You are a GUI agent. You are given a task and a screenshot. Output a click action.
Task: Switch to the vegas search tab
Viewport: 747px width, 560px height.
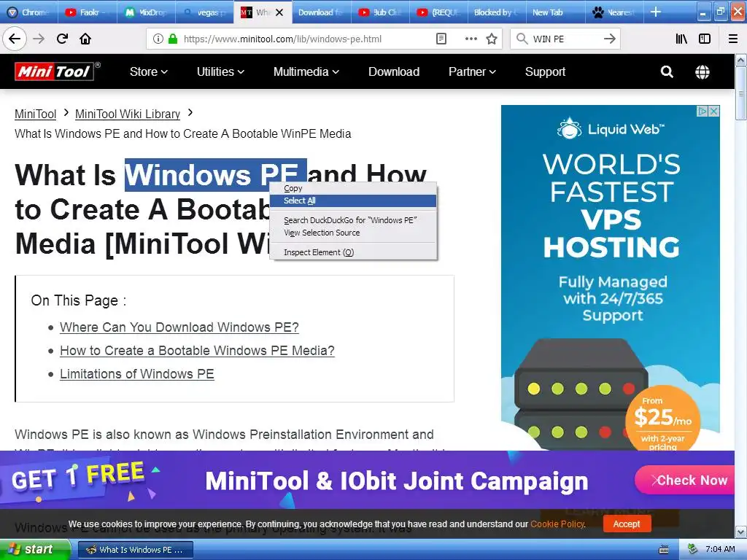pos(205,12)
